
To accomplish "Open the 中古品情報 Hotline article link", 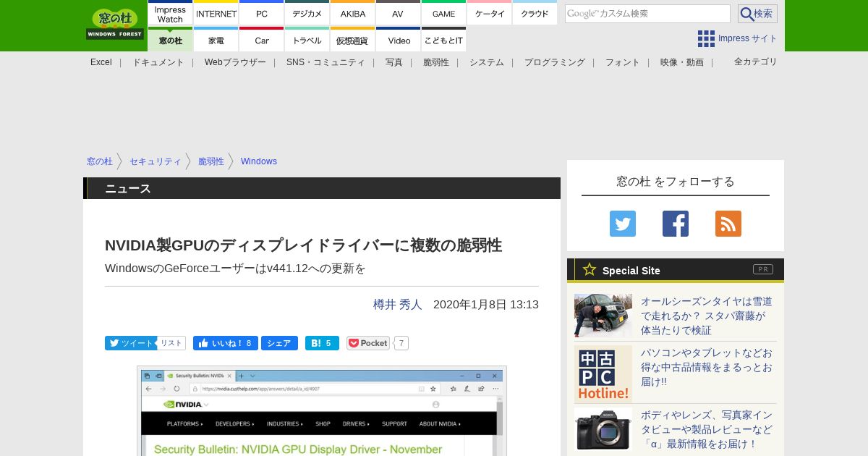I will tap(707, 367).
